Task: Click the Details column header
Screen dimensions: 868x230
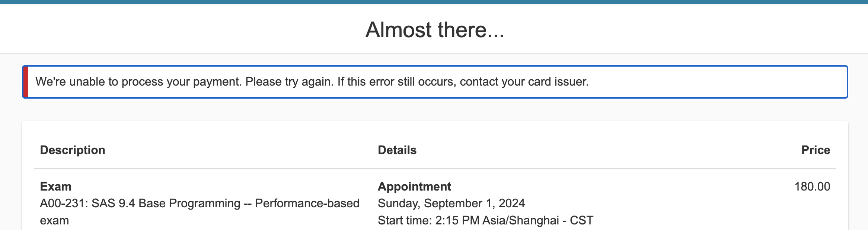Action: [x=397, y=150]
